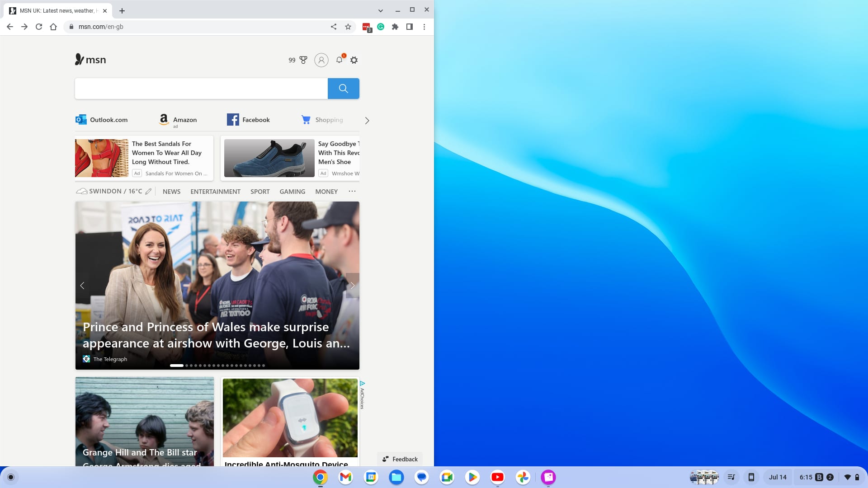The width and height of the screenshot is (868, 488).
Task: Show next carousel story
Action: (x=353, y=286)
